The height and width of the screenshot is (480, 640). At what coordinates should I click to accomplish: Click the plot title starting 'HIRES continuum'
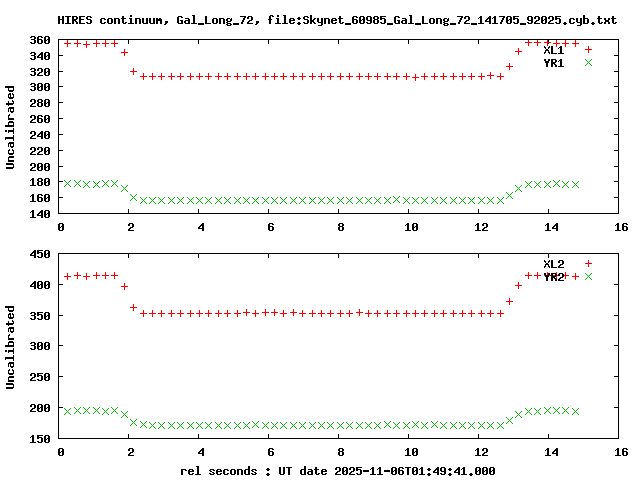[337, 20]
